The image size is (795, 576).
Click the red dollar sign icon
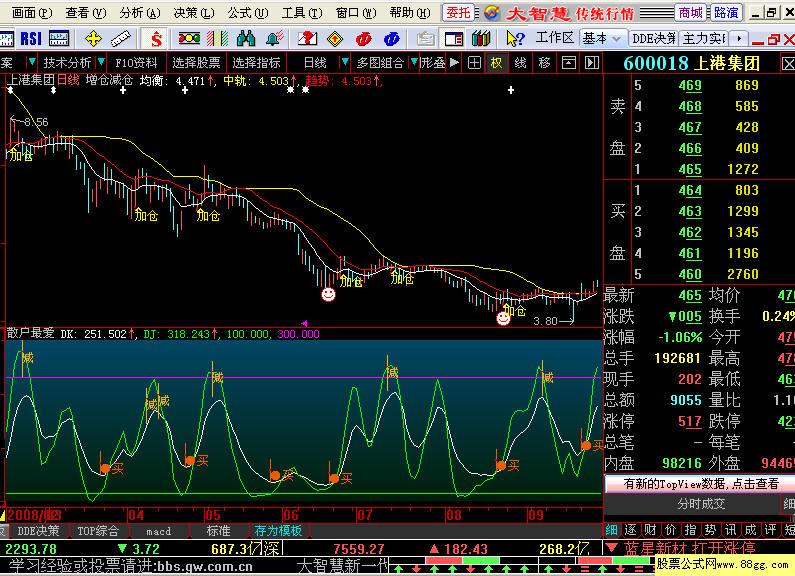pyautogui.click(x=156, y=39)
